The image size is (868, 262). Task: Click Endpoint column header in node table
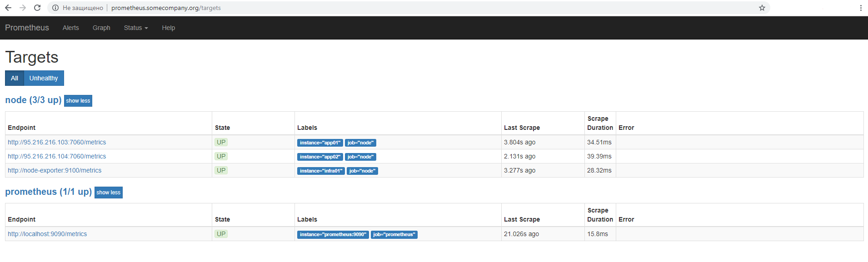point(21,128)
